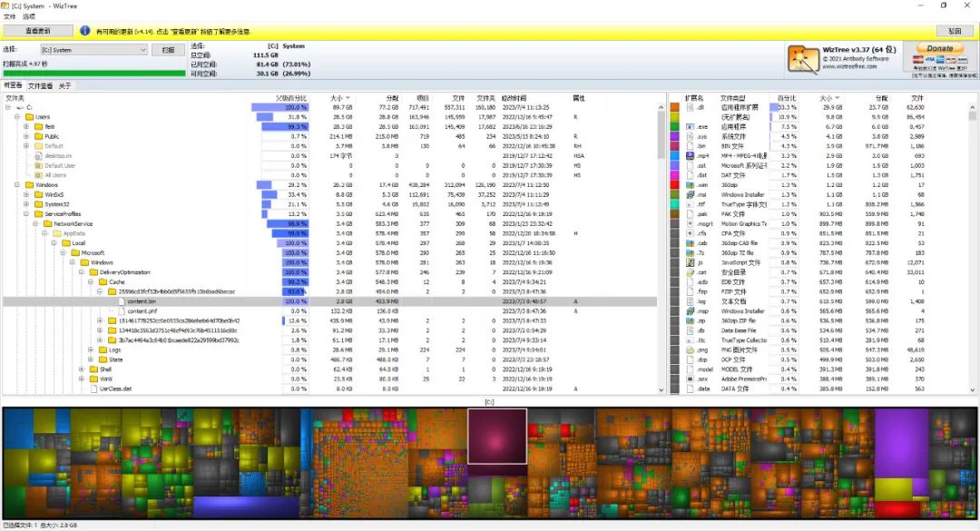Click the .png extension icon
Viewport: 980px width, 531px height.
coord(690,349)
